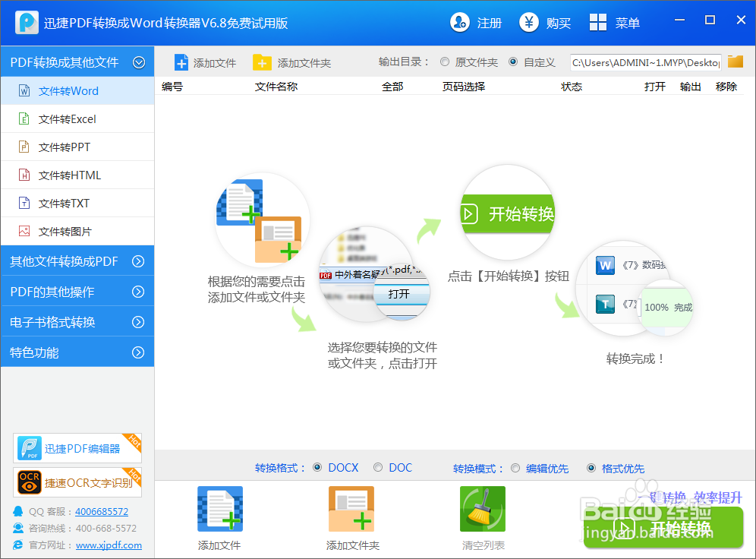Click the 状态 column header

click(572, 87)
